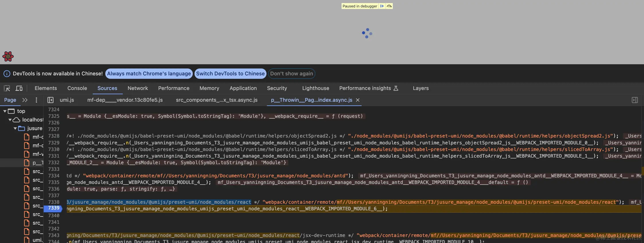Screen dimensions: 644x243
Task: Collapse the top frame tree node
Action: click(5, 111)
